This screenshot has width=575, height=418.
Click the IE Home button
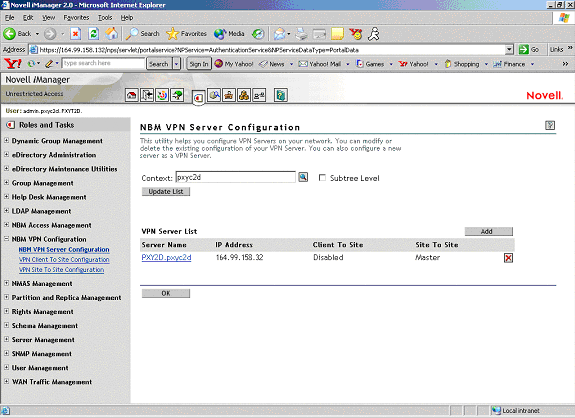pyautogui.click(x=112, y=34)
